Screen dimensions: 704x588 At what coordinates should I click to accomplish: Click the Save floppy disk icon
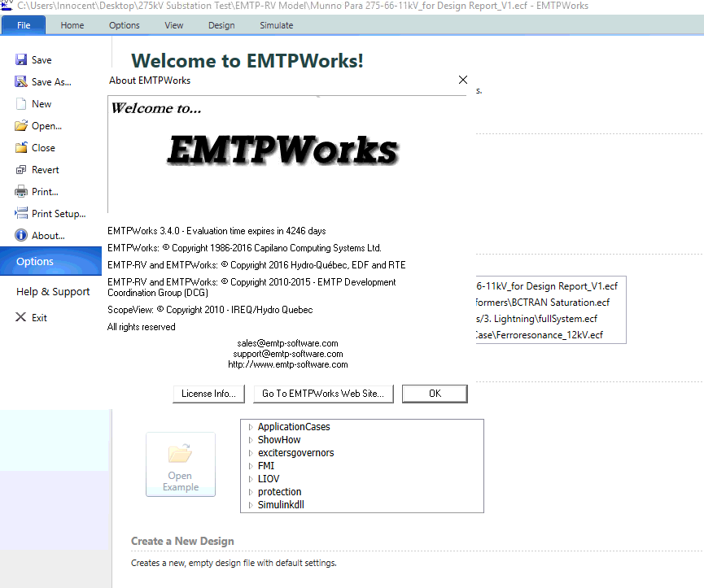pyautogui.click(x=20, y=59)
